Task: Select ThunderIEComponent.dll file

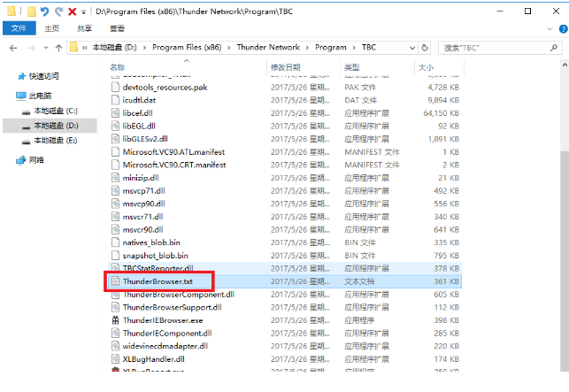Action: click(167, 334)
